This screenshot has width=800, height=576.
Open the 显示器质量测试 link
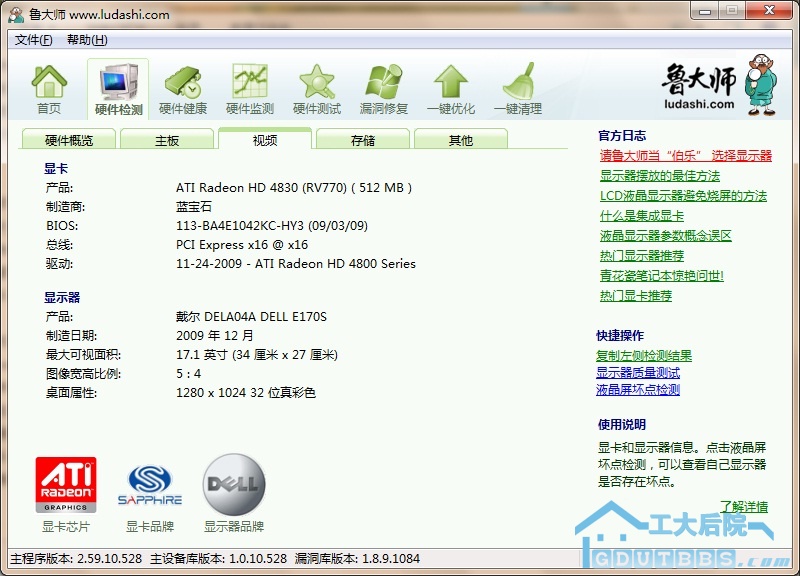638,373
